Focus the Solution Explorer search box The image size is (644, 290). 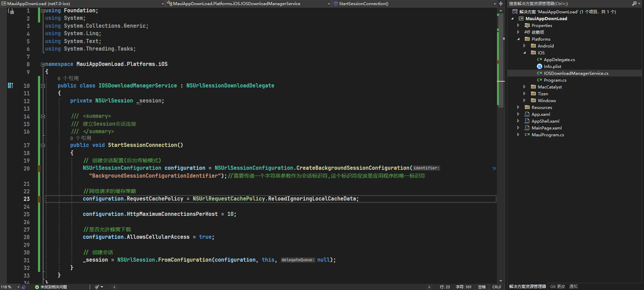569,4
